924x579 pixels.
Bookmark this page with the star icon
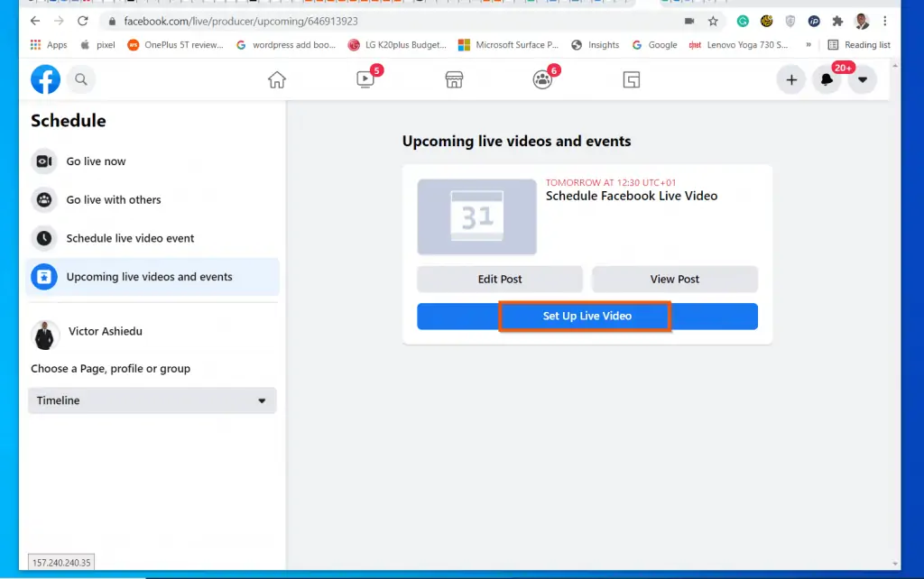[x=713, y=22]
